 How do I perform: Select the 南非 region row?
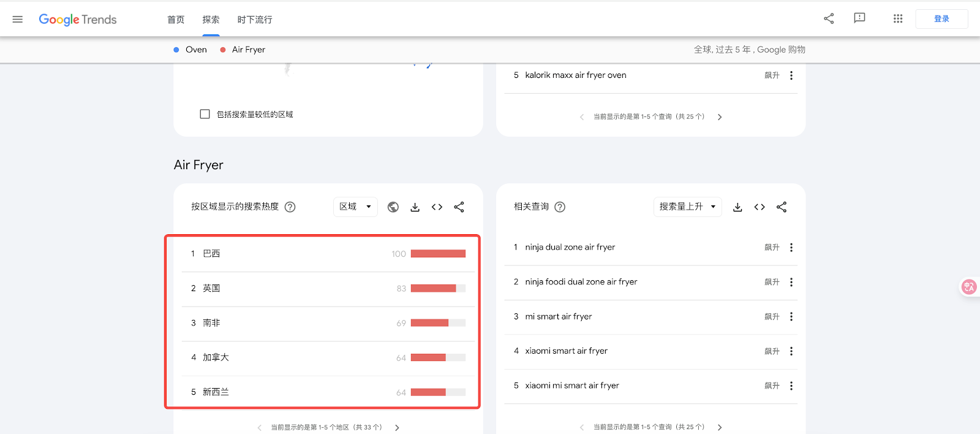coord(328,323)
